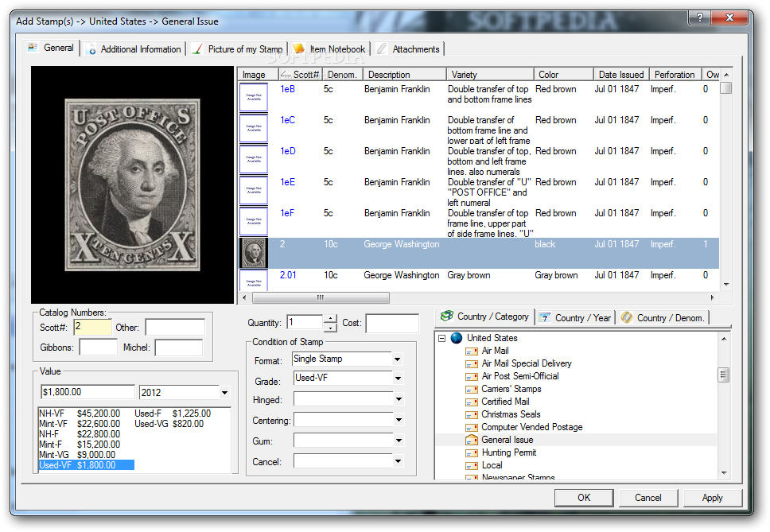Open the Format dropdown showing Single Stamp
The image size is (770, 532).
(397, 359)
